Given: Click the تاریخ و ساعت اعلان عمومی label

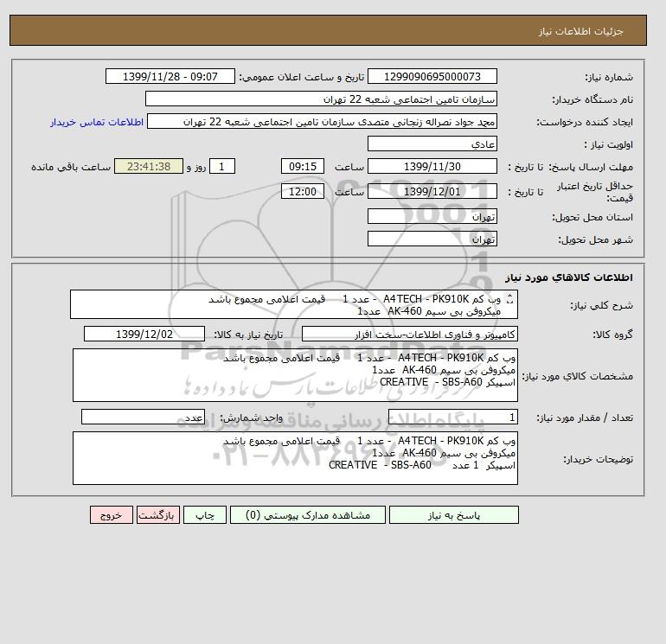Looking at the screenshot, I should 302,77.
